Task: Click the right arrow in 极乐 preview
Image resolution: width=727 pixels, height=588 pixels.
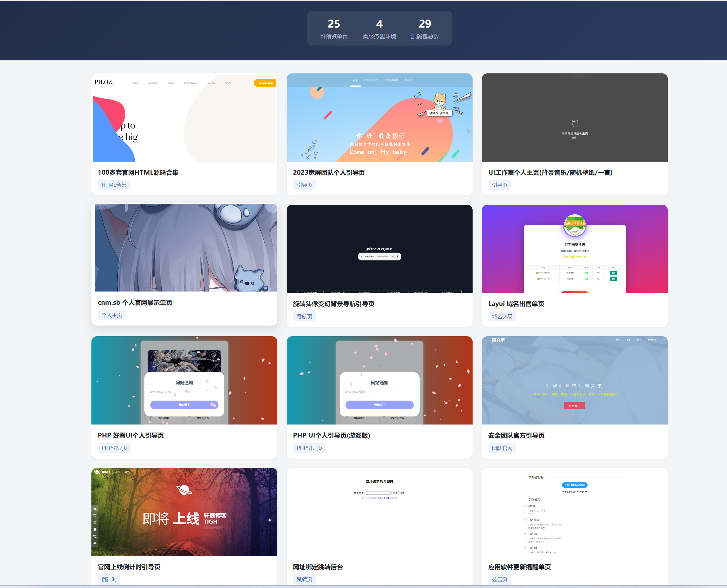Action: point(468,131)
